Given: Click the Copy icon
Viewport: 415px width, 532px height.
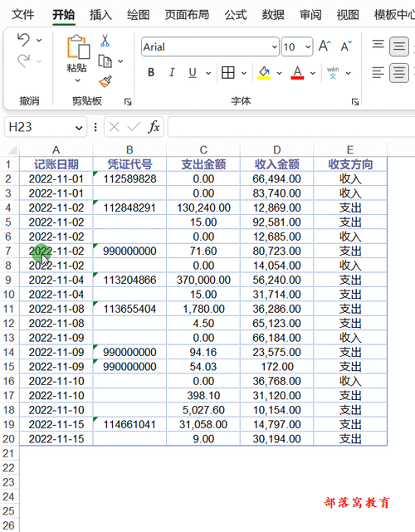Looking at the screenshot, I should [x=105, y=61].
